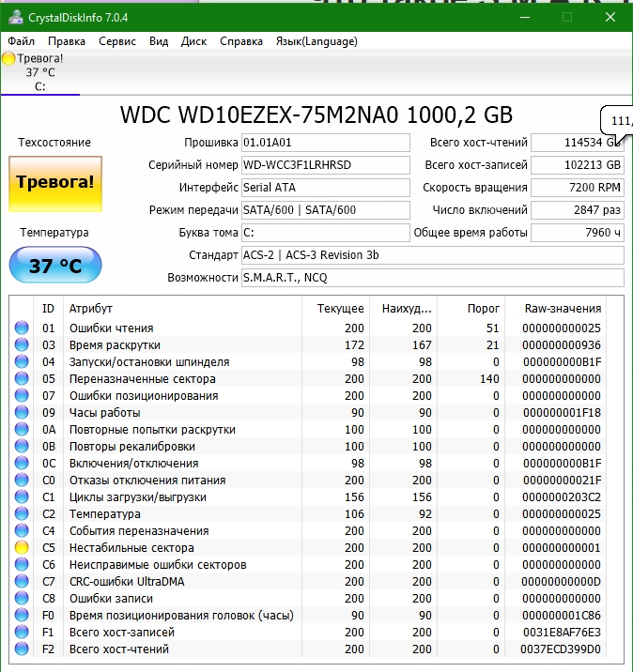Open the Справка menu
Viewport: 633px width, 672px height.
coord(241,41)
